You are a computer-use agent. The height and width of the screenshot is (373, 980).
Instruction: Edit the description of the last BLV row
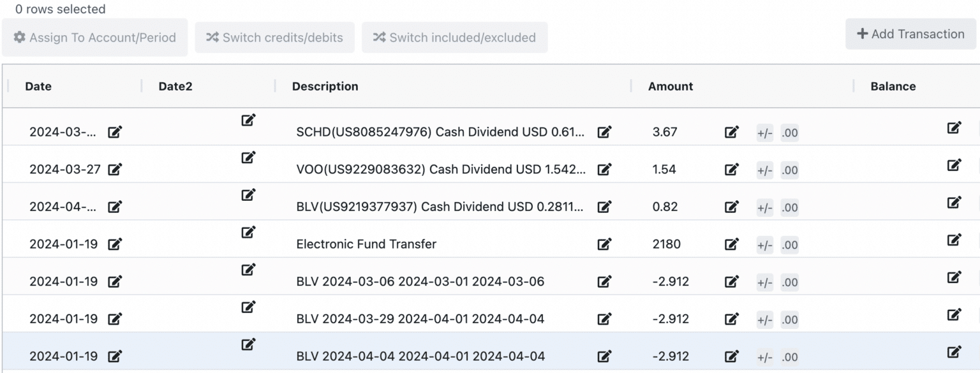click(604, 356)
